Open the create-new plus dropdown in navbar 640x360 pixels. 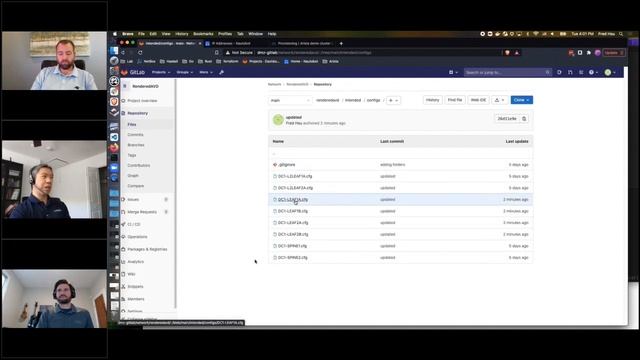point(453,72)
